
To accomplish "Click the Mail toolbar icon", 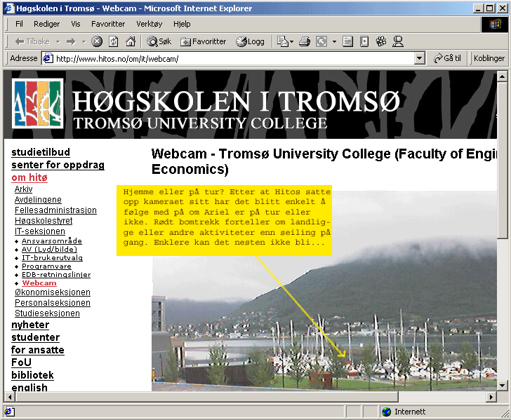I will pyautogui.click(x=283, y=41).
